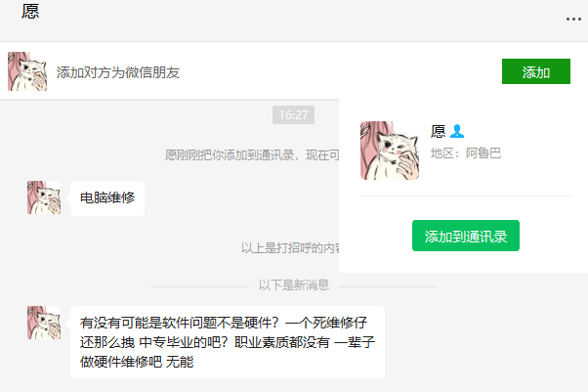Viewport: 588px width, 392px height.
Task: Open the three-dot more options menu
Action: [573, 19]
